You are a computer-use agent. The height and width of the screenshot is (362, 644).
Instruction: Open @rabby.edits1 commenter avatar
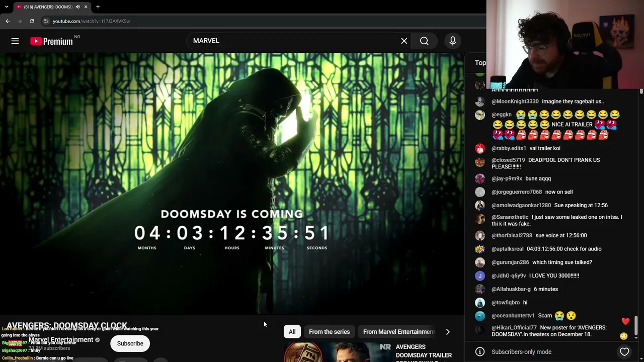coord(480,148)
